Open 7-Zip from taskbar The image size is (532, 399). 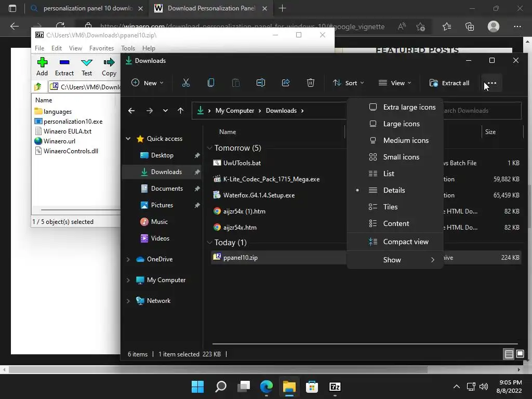point(335,387)
